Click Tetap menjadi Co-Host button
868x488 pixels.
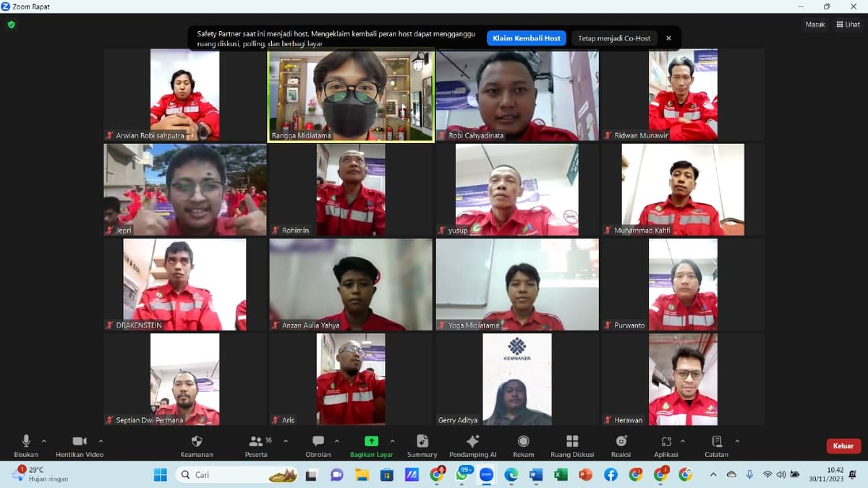(x=614, y=38)
